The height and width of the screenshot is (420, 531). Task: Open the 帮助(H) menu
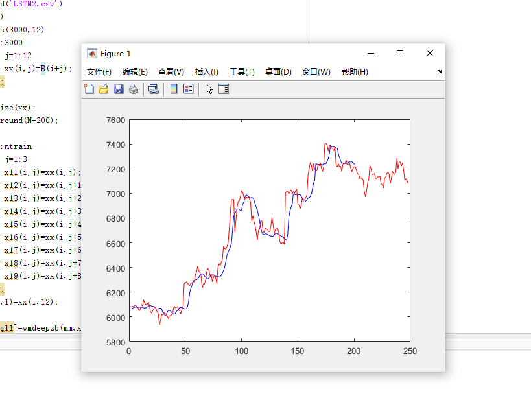coord(355,72)
